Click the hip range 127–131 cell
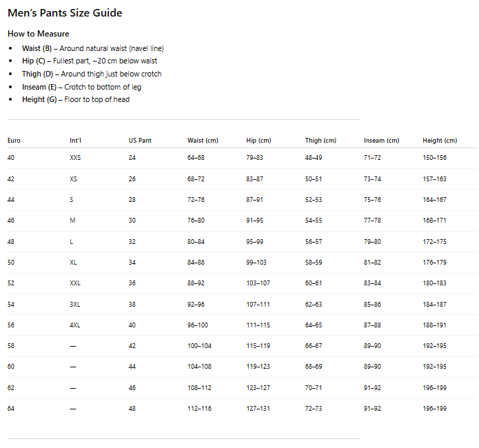Image resolution: width=479 pixels, height=448 pixels. [258, 409]
